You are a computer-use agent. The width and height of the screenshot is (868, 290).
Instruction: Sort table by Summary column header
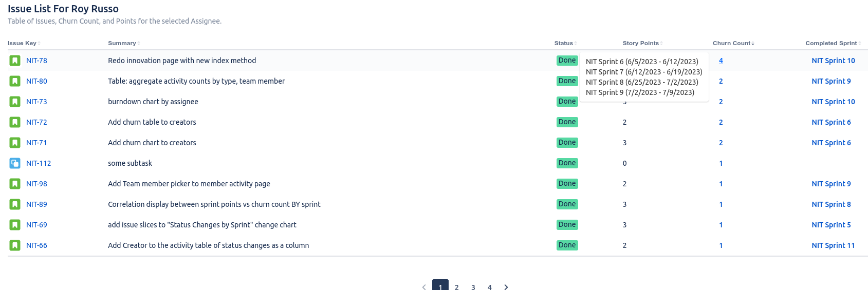click(124, 43)
